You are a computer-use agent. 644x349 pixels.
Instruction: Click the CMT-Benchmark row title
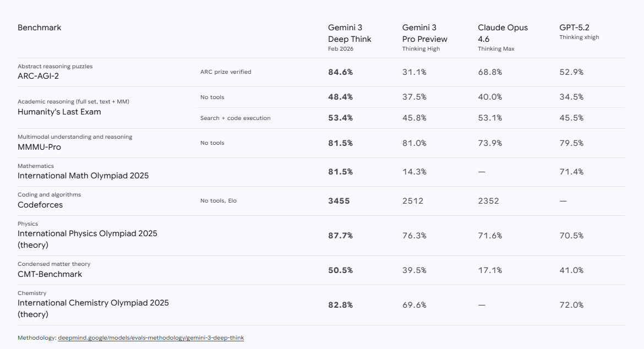(50, 274)
